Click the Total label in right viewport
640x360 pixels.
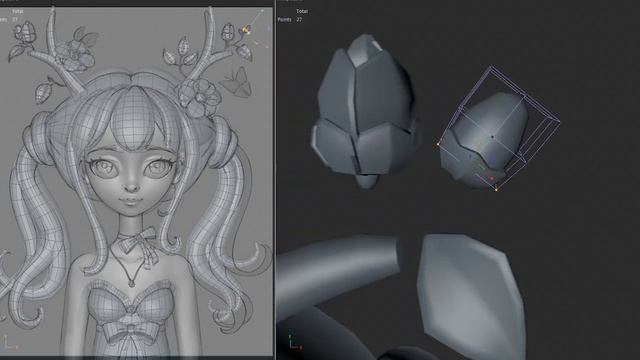coord(302,11)
